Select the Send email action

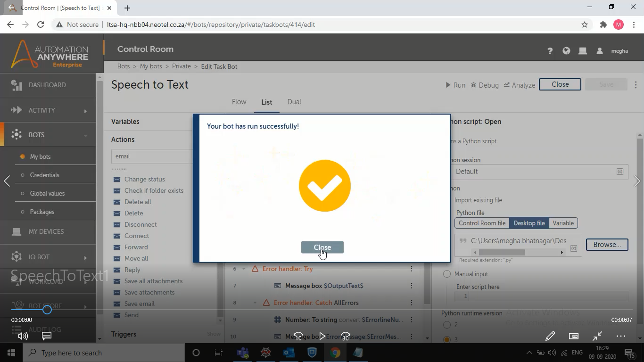pyautogui.click(x=131, y=315)
